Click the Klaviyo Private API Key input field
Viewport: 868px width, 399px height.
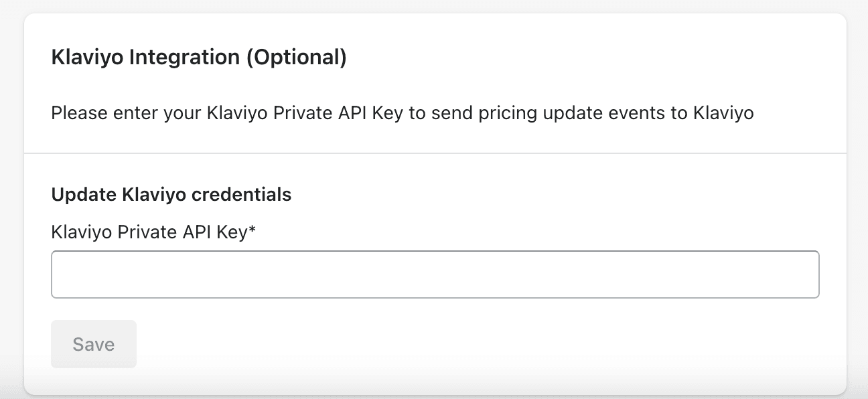435,274
